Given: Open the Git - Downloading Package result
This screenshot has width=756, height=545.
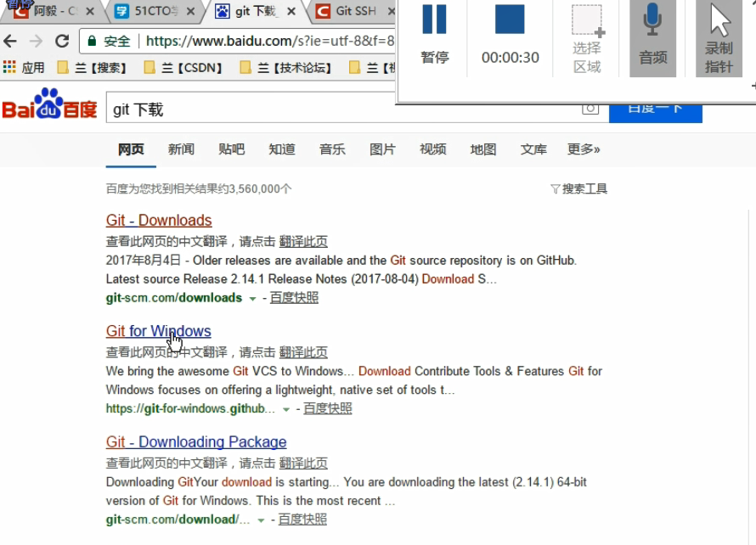Looking at the screenshot, I should [x=196, y=442].
